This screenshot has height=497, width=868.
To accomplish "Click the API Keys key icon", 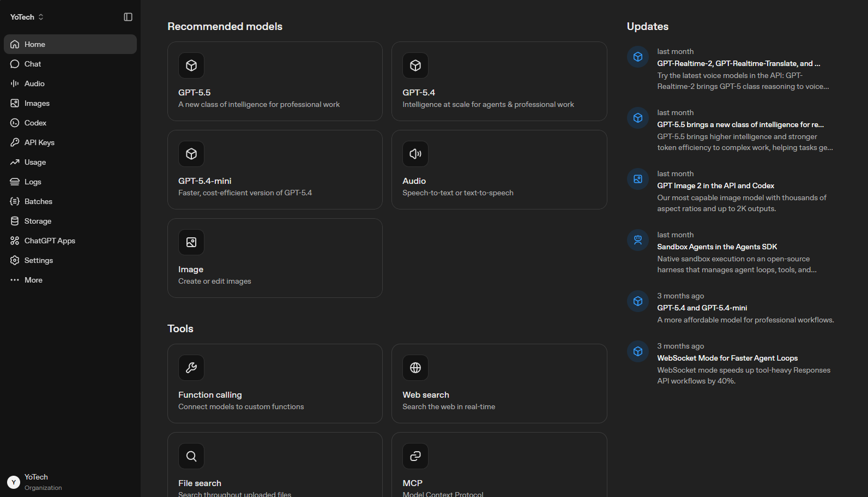I will pyautogui.click(x=15, y=142).
